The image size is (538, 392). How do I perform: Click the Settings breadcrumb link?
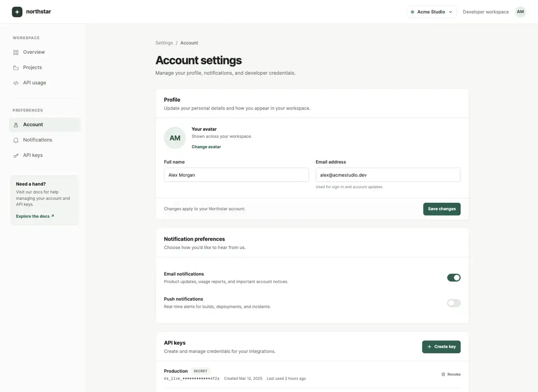coord(164,43)
